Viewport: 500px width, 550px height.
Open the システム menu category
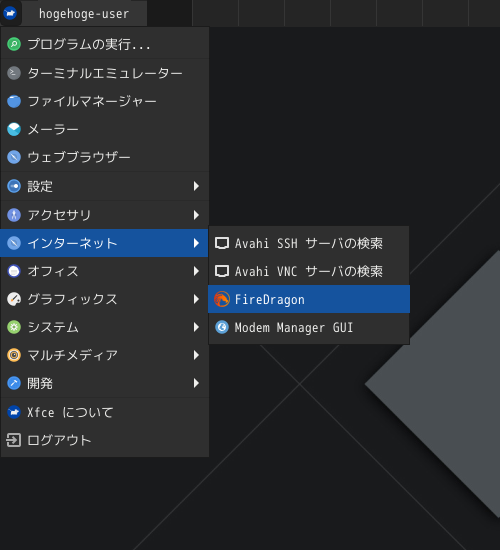[x=105, y=327]
